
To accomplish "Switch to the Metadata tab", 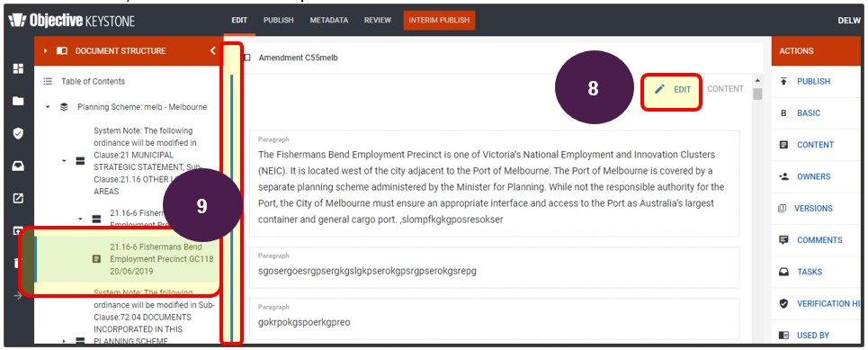I will point(329,20).
